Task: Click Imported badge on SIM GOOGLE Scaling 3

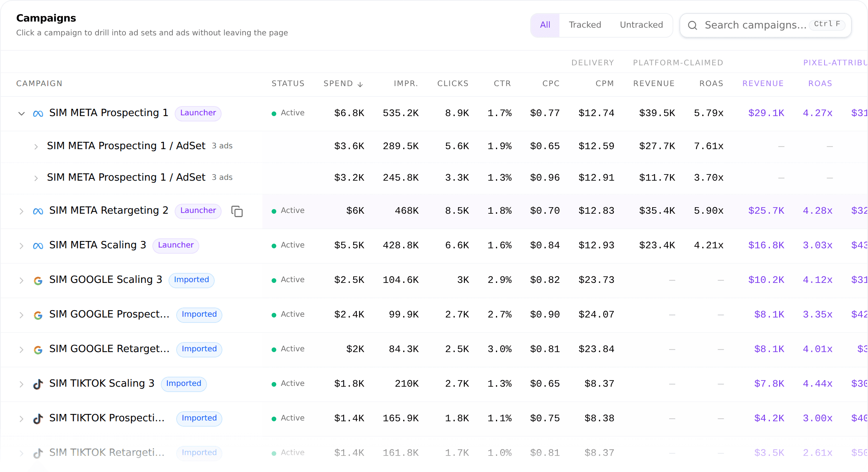Action: 192,280
